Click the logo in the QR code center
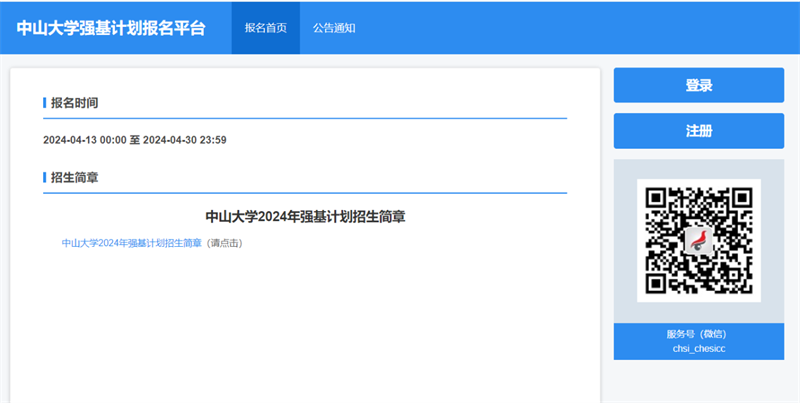The image size is (800, 403). pos(699,240)
